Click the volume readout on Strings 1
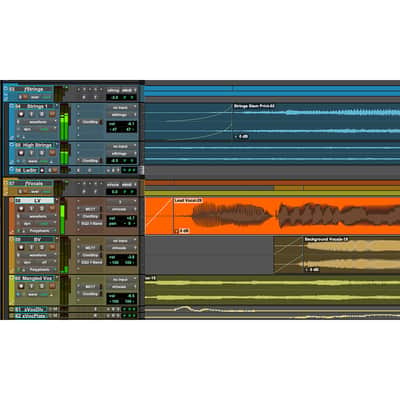This screenshot has height=400, width=400. 122,124
